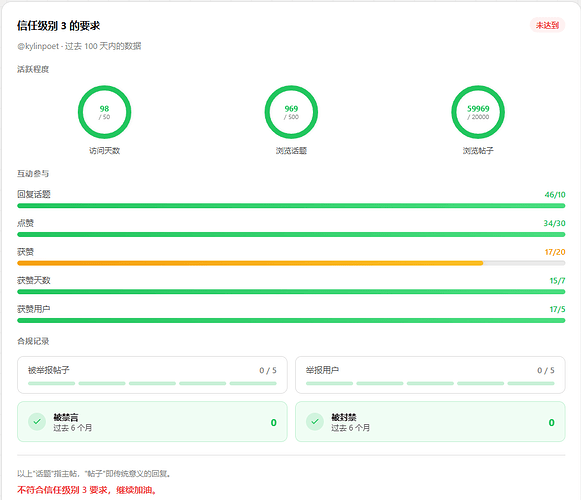
Task: Click the 浏览帖子 59969/20000 progress ring
Action: tap(478, 112)
